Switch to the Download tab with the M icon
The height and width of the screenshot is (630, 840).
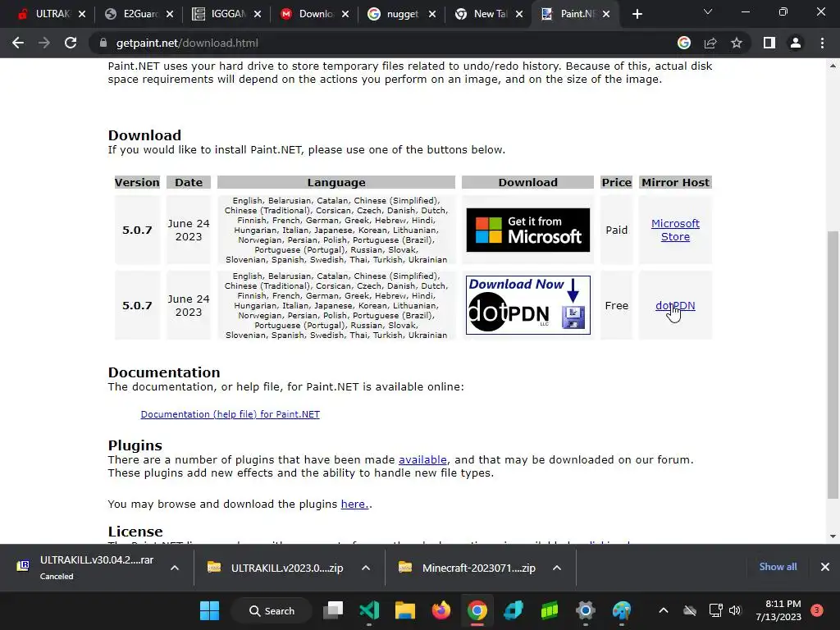tap(308, 14)
